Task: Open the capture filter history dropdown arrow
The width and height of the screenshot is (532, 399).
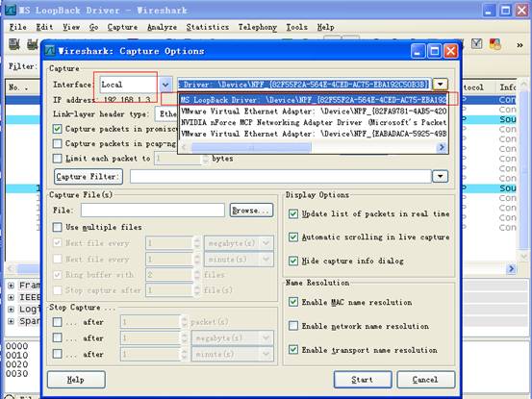Action: coord(440,176)
